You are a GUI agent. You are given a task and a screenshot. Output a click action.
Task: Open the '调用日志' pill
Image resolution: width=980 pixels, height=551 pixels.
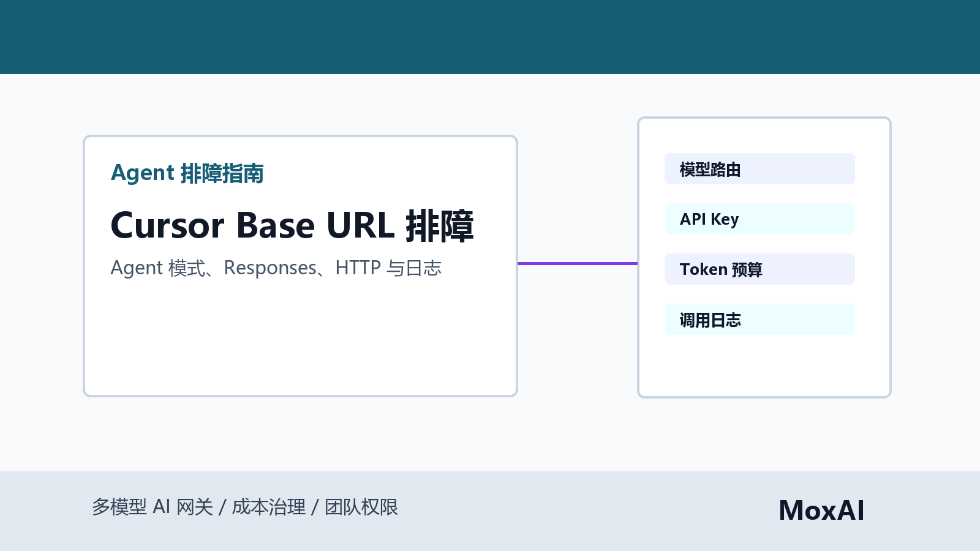point(759,320)
